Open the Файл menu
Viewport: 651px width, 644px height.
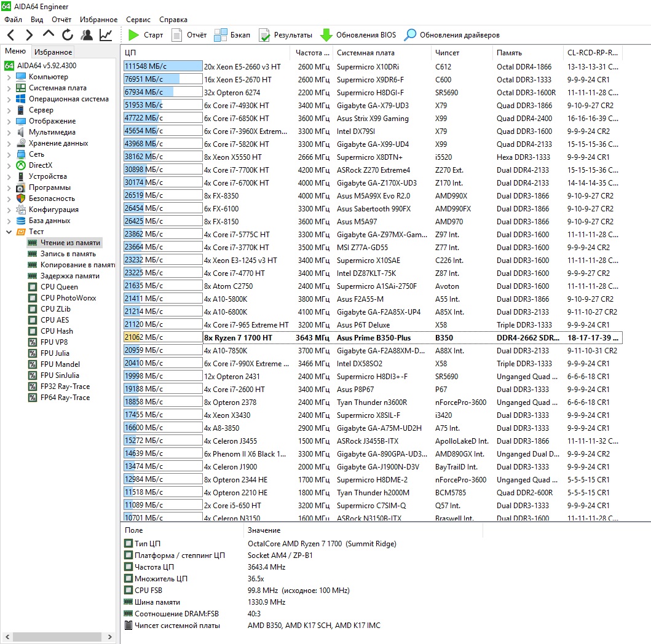[14, 20]
